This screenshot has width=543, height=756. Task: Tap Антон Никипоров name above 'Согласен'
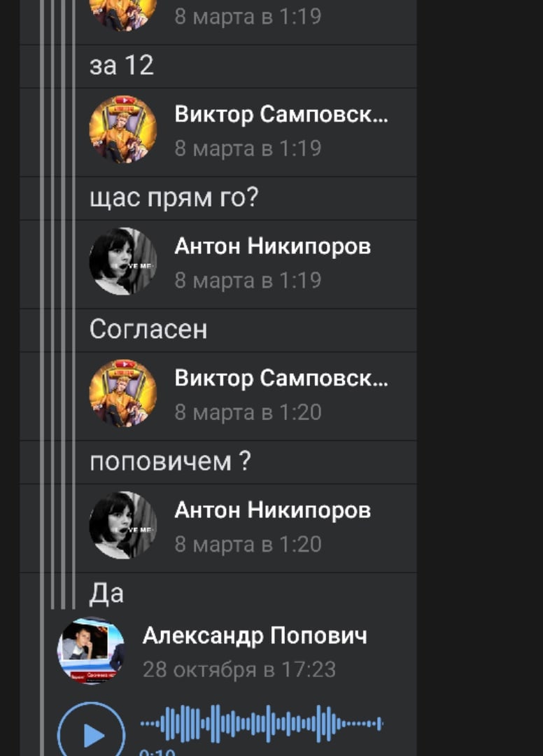[273, 246]
